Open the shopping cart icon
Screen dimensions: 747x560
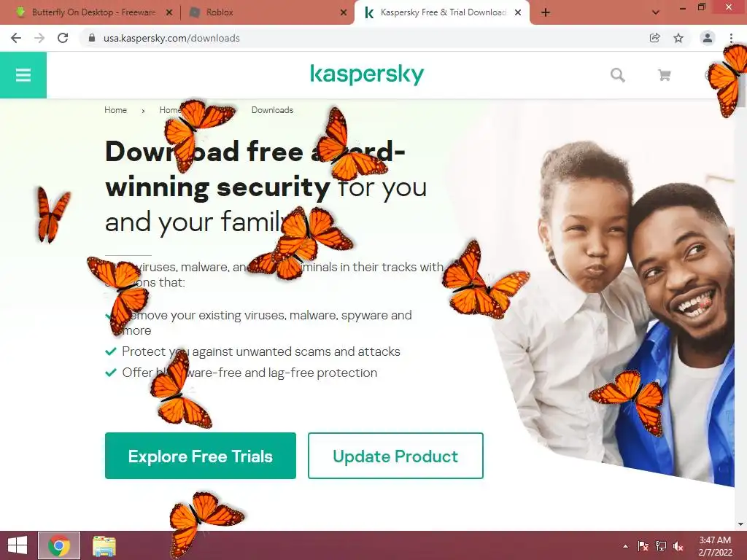point(664,75)
